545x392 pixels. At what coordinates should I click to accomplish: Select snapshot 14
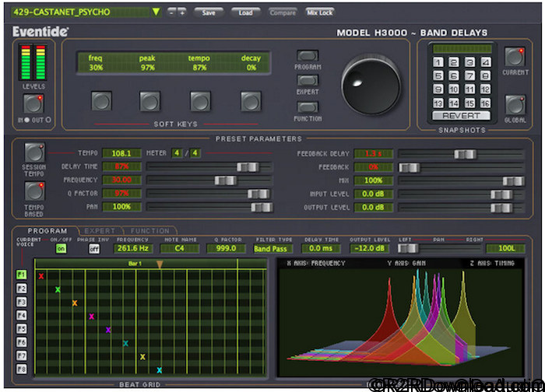pos(454,103)
